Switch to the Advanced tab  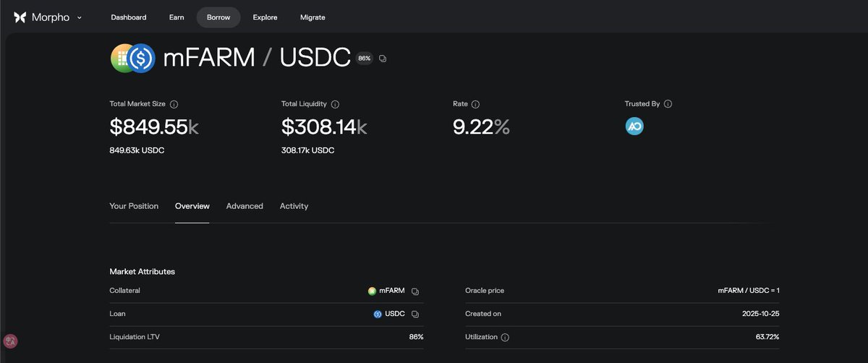tap(244, 206)
